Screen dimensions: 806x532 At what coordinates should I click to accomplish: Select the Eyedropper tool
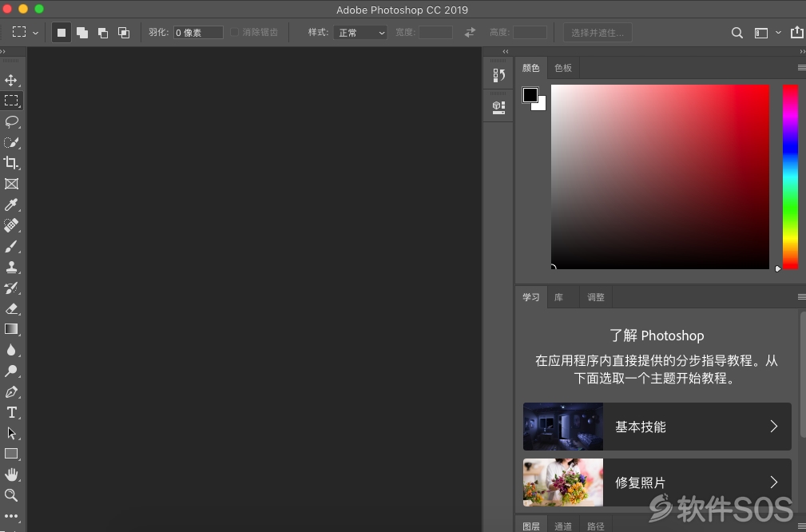click(x=11, y=204)
